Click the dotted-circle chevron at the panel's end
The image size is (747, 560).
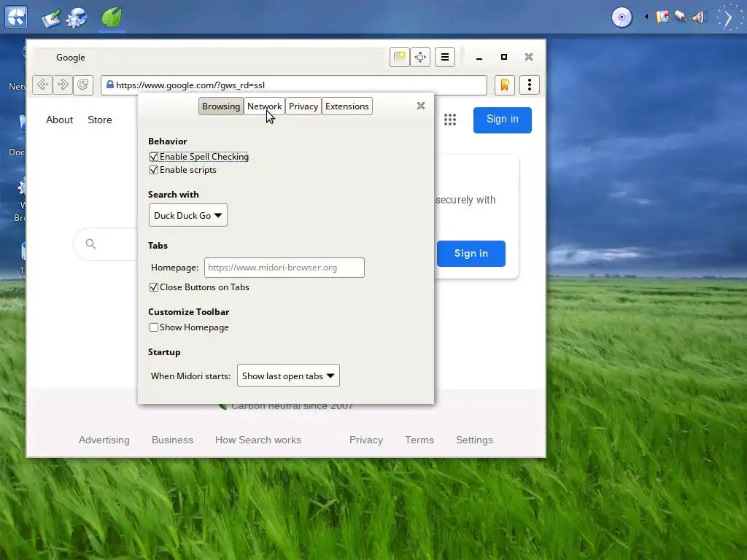point(729,18)
